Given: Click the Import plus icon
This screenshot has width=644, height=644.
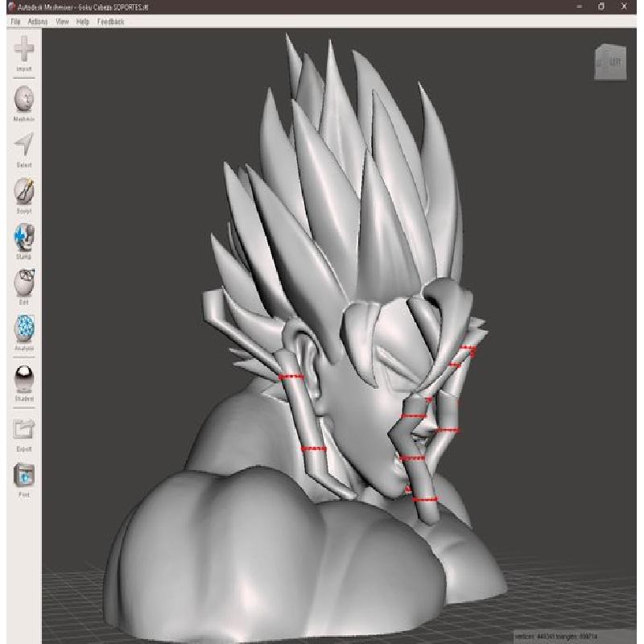Looking at the screenshot, I should click(24, 49).
